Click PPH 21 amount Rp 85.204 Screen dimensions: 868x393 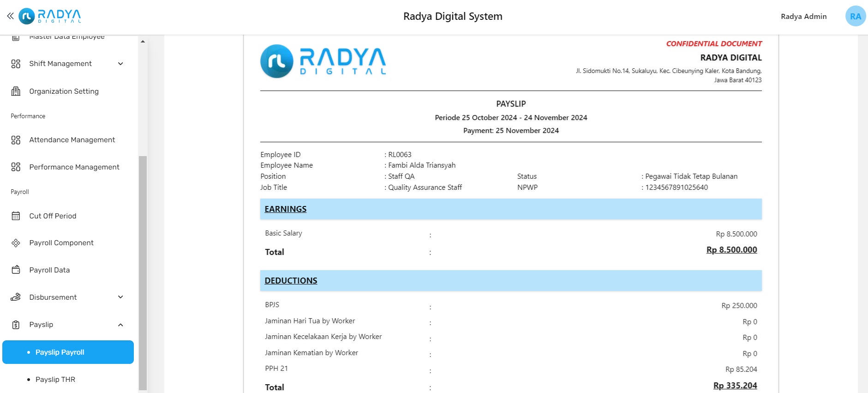point(741,369)
